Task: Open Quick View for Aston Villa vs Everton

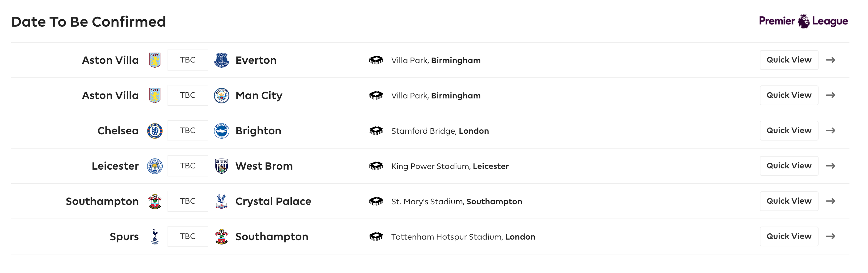Action: 789,60
